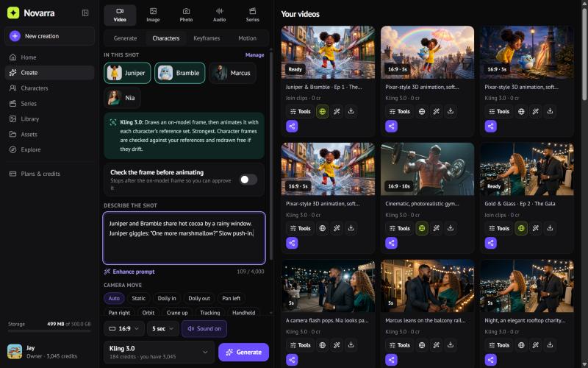Open the Kling 3.0 model selector
Image resolution: width=588 pixels, height=368 pixels.
coord(159,353)
